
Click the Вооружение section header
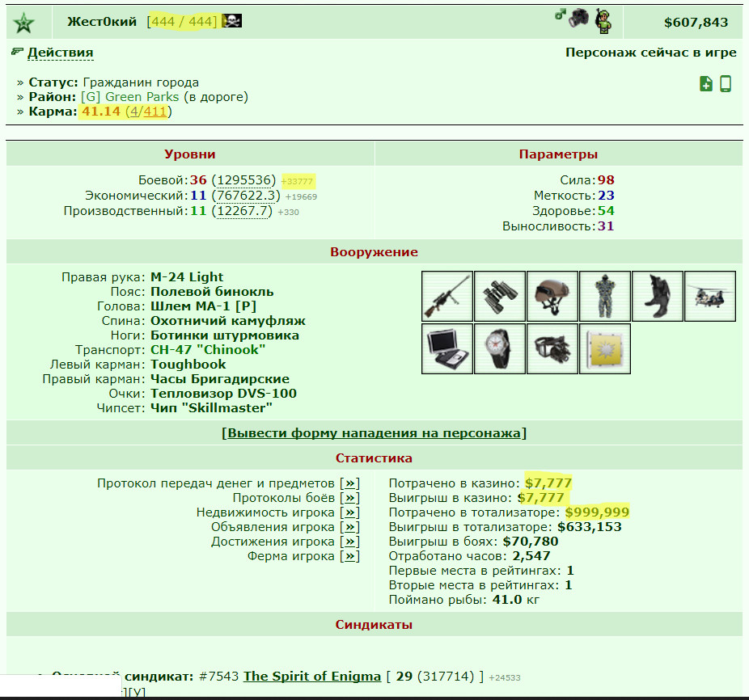pyautogui.click(x=374, y=251)
